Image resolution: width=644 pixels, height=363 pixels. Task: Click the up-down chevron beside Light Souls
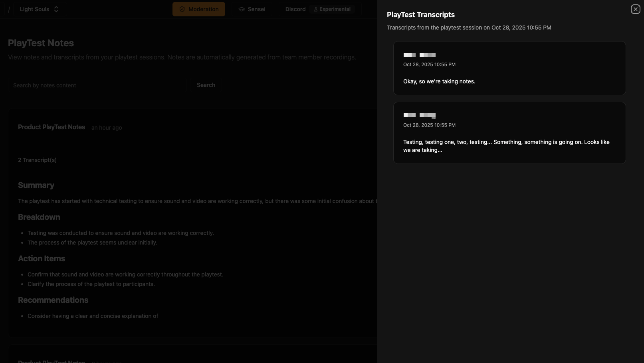click(x=56, y=9)
